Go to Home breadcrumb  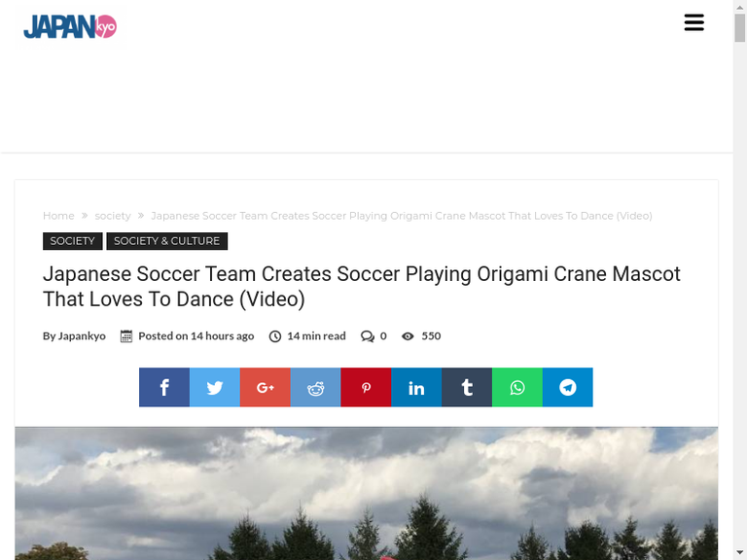click(58, 216)
